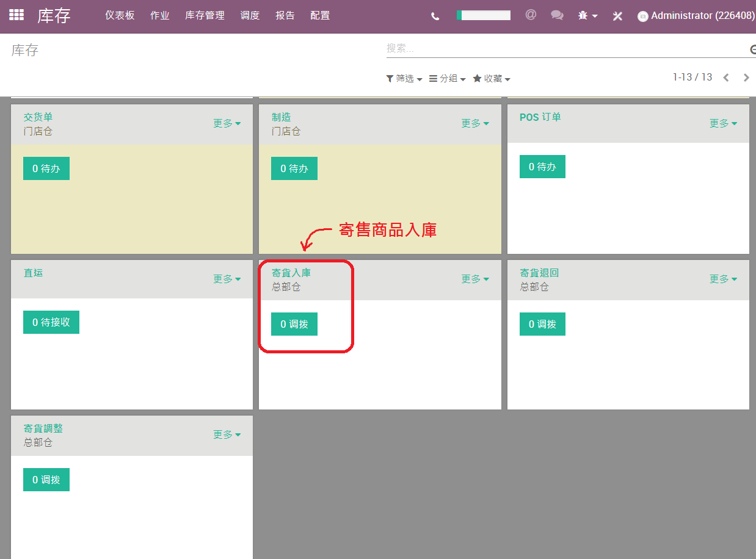Open the 收藏 favorites dropdown

coord(492,79)
